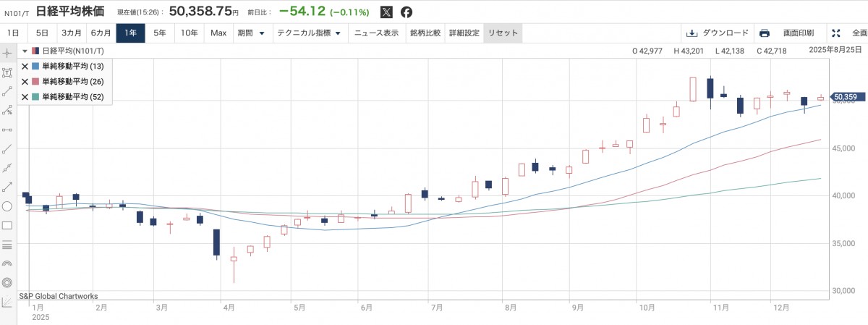868x325 pixels.
Task: Select the concentric circles drawing tool
Action: coord(7,282)
